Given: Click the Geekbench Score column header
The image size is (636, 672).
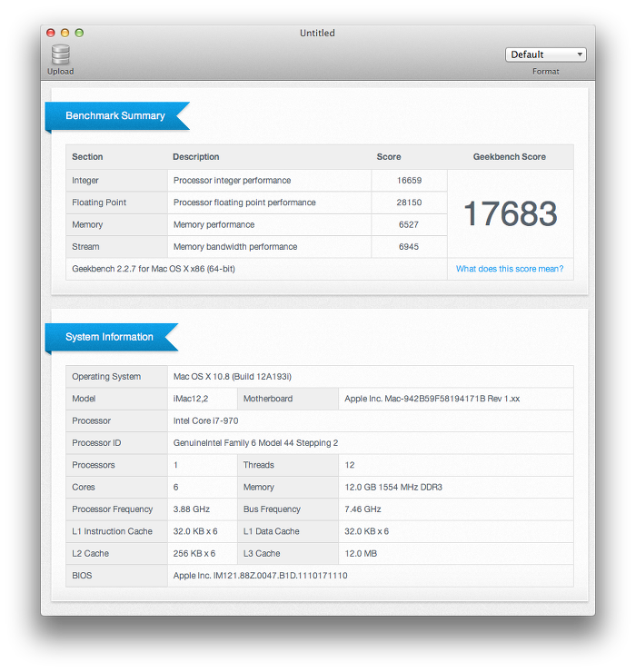Looking at the screenshot, I should (x=510, y=157).
